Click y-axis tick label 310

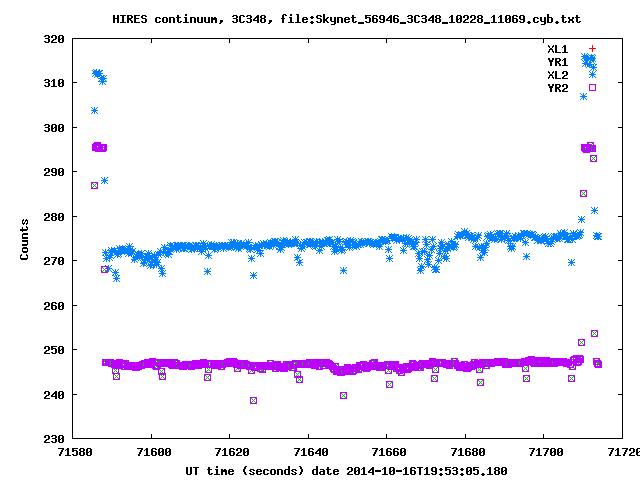54,83
